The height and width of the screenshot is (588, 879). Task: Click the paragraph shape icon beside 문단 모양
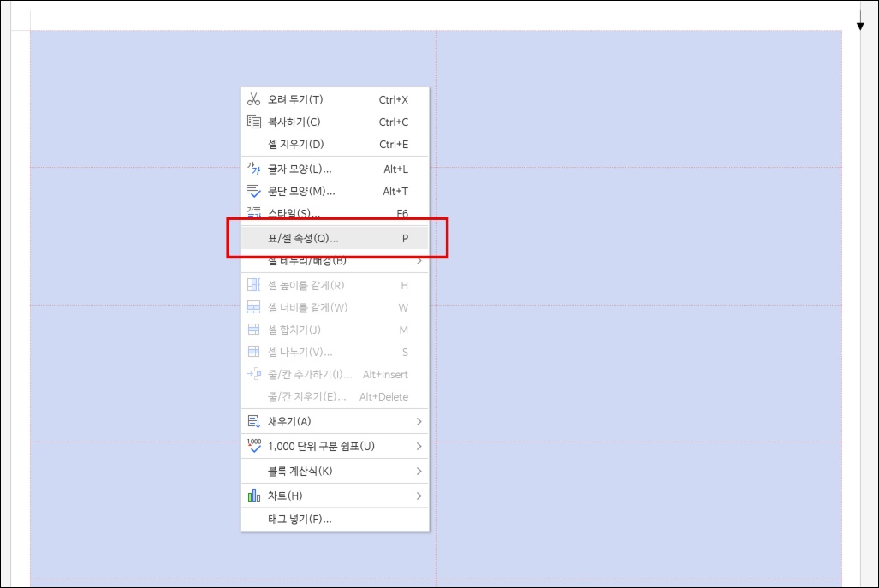252,191
